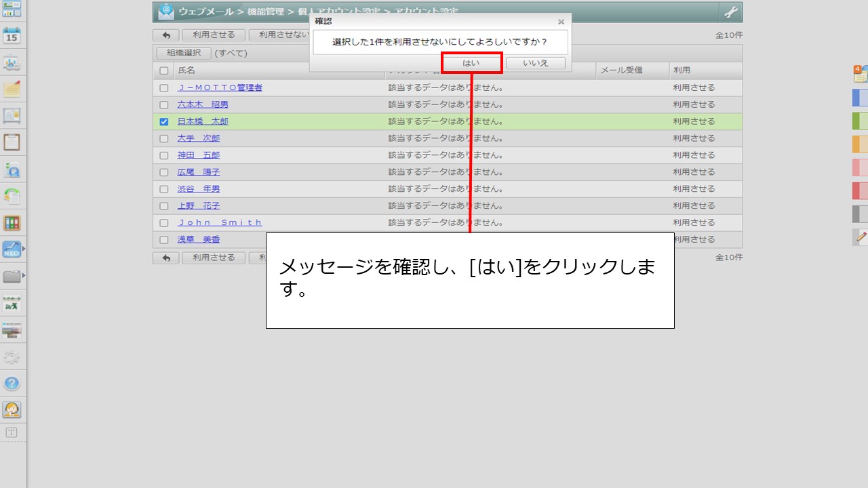Open the calendar icon in left sidebar
Viewport: 868px width, 488px height.
(12, 36)
